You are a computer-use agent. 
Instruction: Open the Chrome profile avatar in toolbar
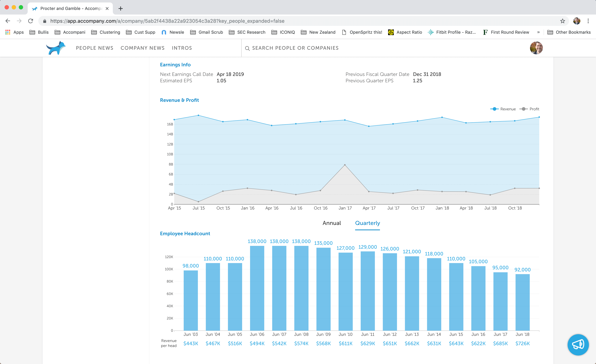point(577,21)
